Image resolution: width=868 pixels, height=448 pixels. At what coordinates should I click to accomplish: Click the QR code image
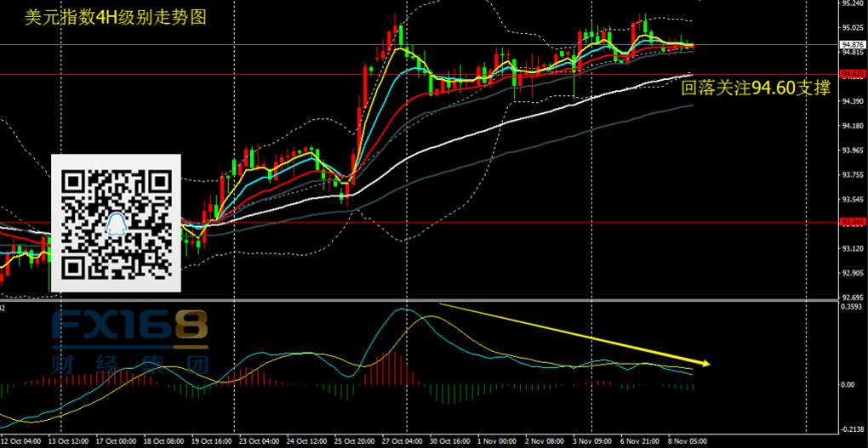click(117, 224)
